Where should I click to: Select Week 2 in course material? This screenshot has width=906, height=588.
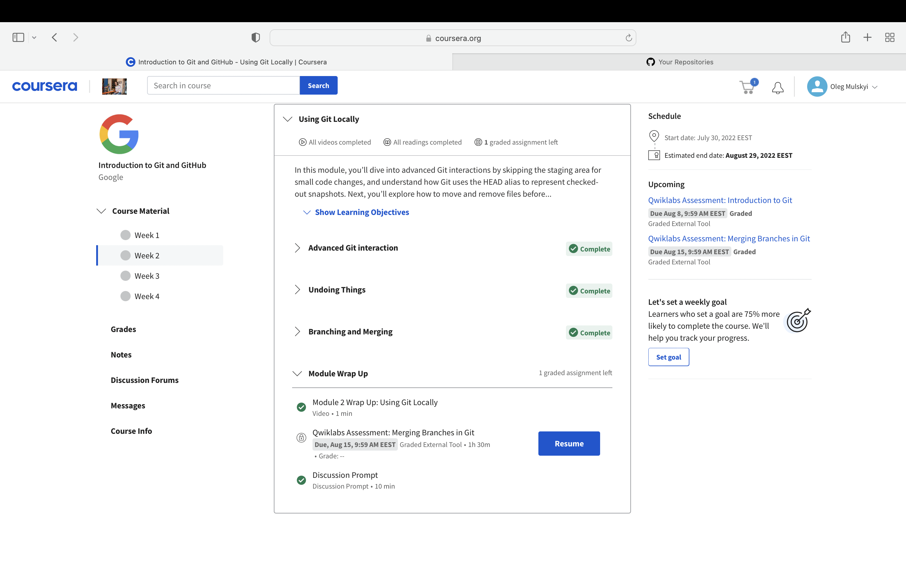(160, 256)
